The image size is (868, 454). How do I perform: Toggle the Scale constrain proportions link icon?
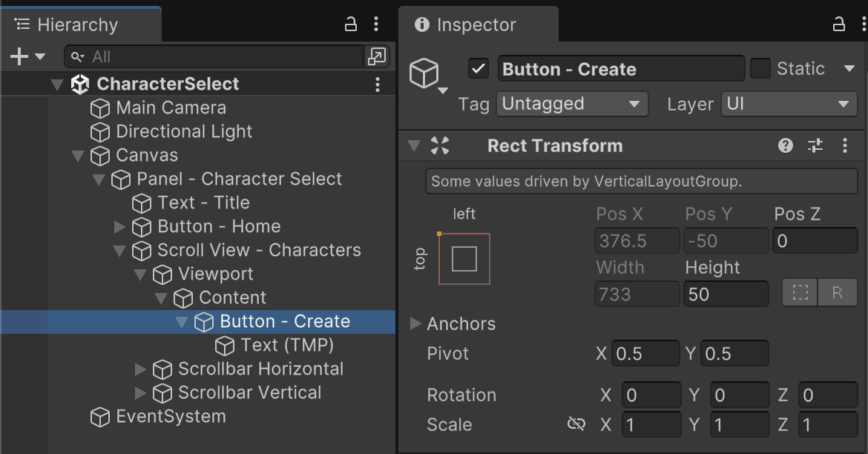576,424
